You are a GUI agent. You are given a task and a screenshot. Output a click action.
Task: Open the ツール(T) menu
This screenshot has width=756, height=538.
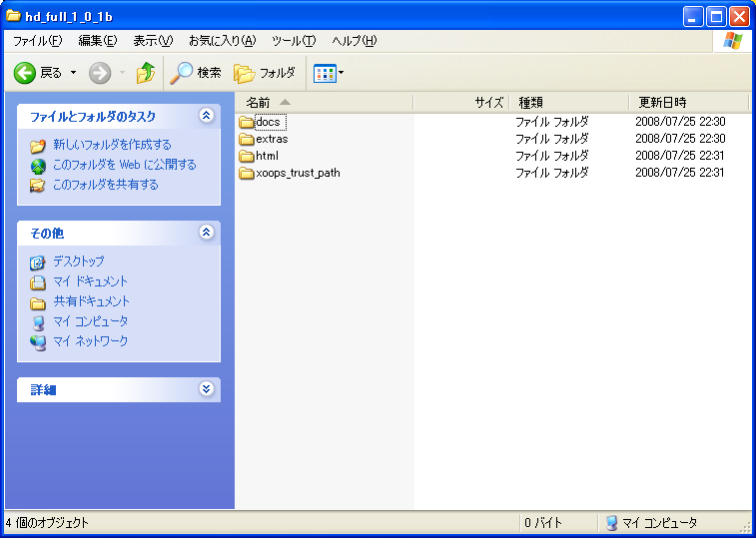[x=294, y=41]
